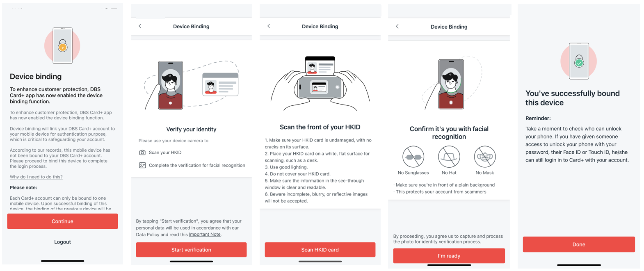Open the Important Note link
The image size is (644, 271).
(205, 235)
